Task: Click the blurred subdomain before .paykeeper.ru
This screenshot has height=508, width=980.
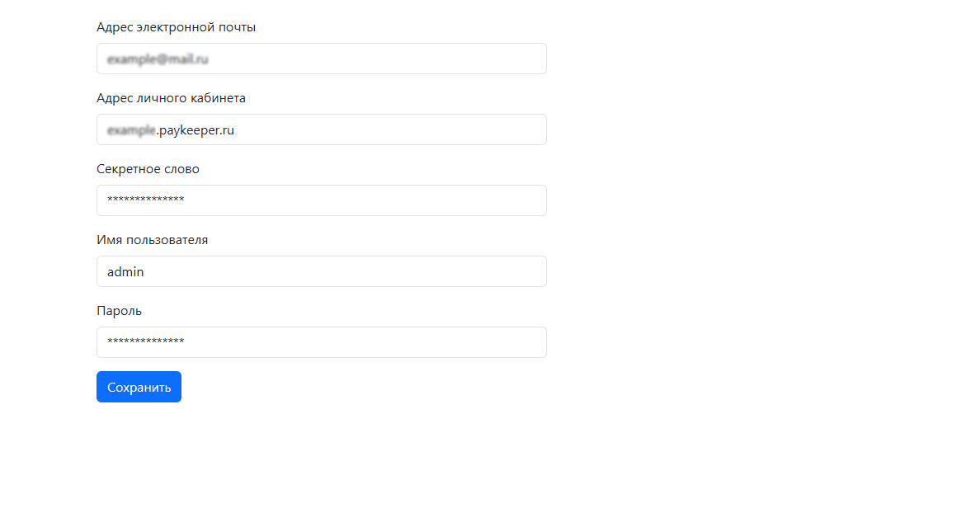Action: pyautogui.click(x=131, y=130)
